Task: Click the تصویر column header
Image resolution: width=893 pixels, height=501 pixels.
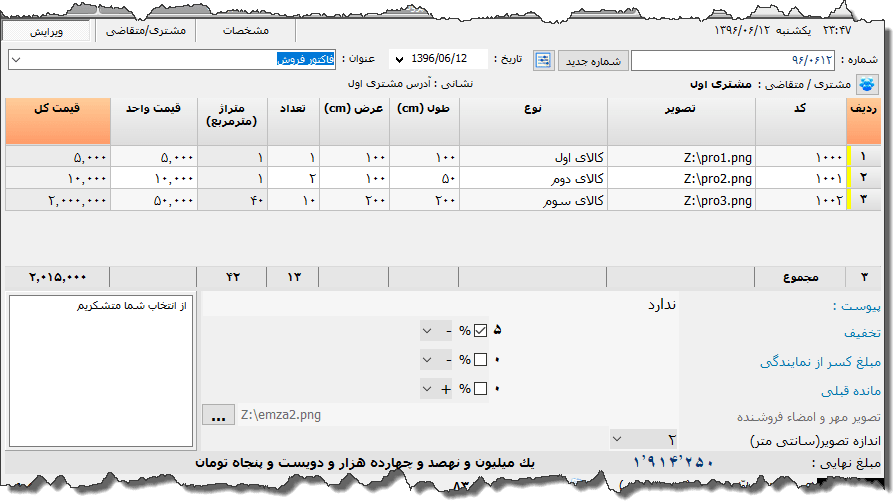Action: coord(681,121)
